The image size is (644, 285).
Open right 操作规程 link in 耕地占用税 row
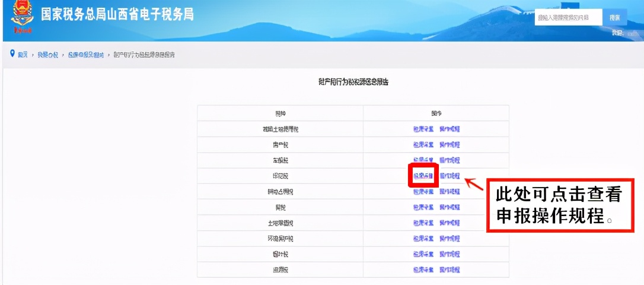click(449, 191)
